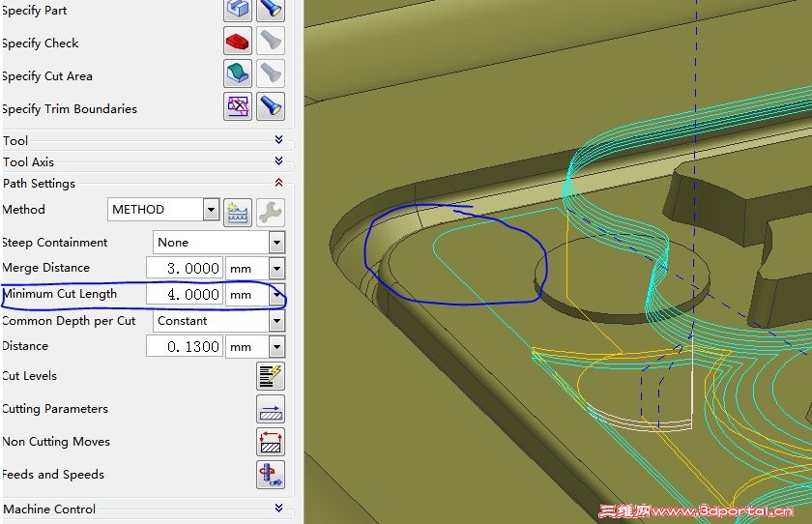The width and height of the screenshot is (812, 524).
Task: Open the Cut Levels dialog icon
Action: coord(271,376)
